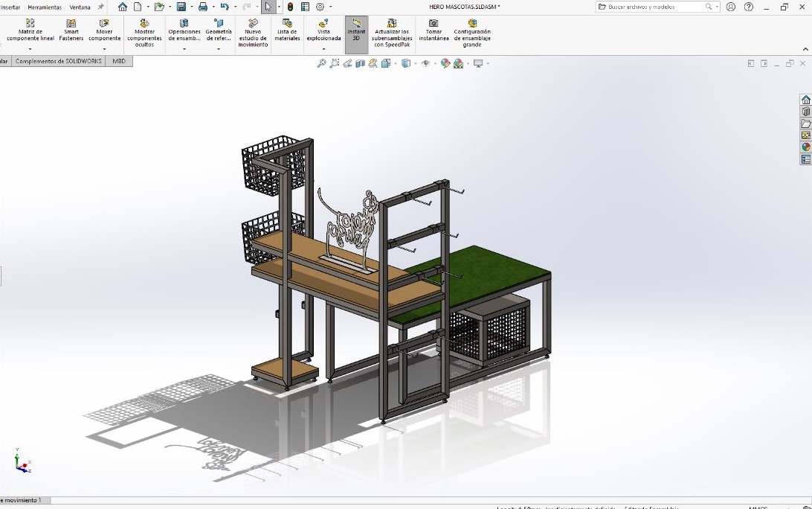Select the Mover componente tool
Viewport: 812px width, 509px height.
(x=104, y=31)
